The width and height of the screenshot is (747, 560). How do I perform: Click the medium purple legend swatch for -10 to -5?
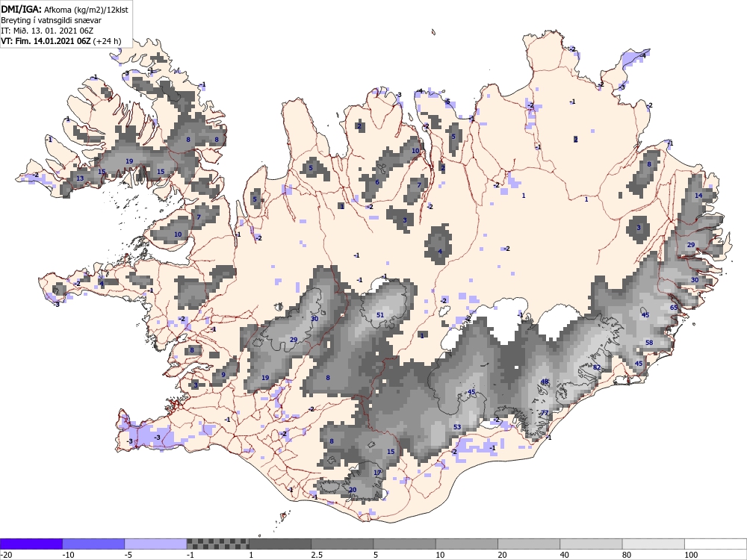click(x=93, y=544)
